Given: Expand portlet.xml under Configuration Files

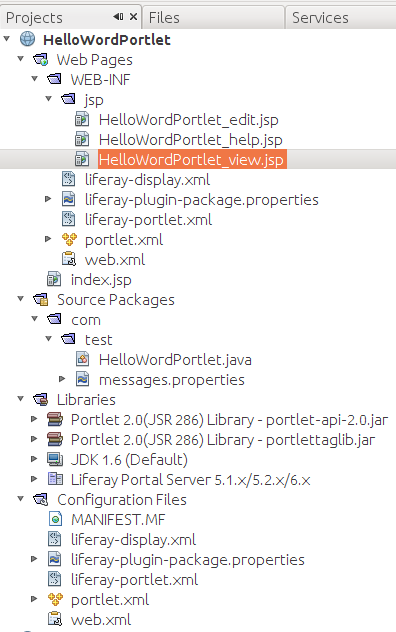Looking at the screenshot, I should pyautogui.click(x=34, y=599).
